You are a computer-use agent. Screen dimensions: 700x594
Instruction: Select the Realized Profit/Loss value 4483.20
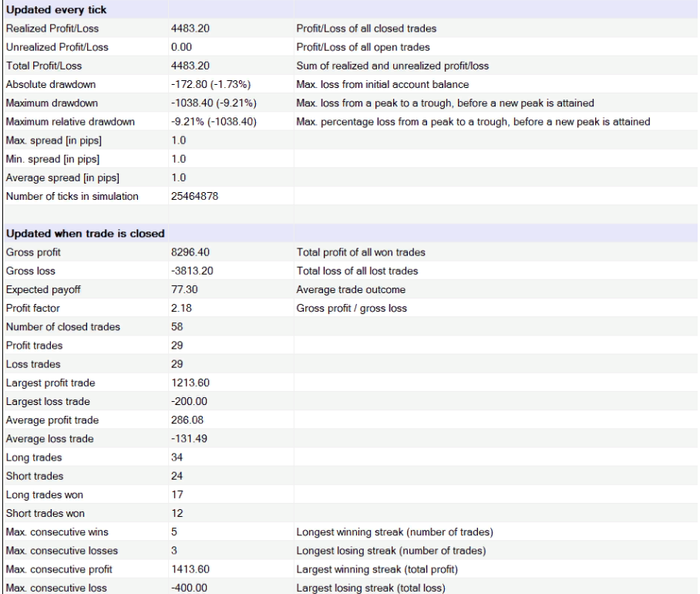click(x=190, y=29)
